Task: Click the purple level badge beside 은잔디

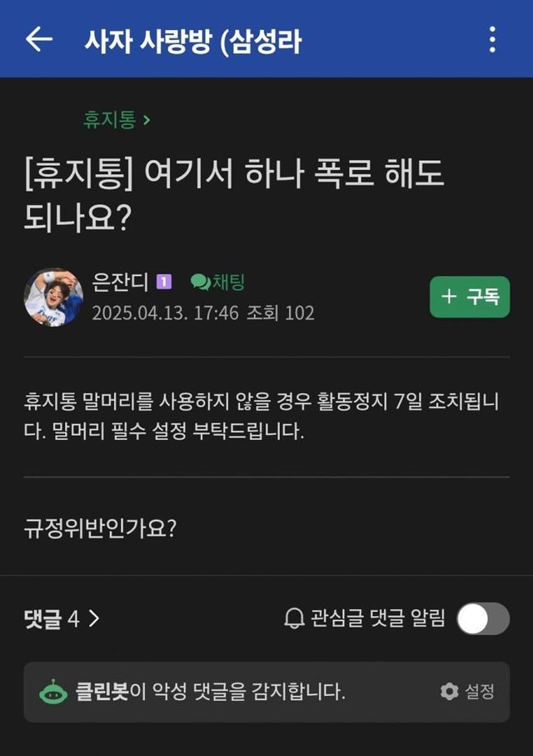Action: pos(164,283)
